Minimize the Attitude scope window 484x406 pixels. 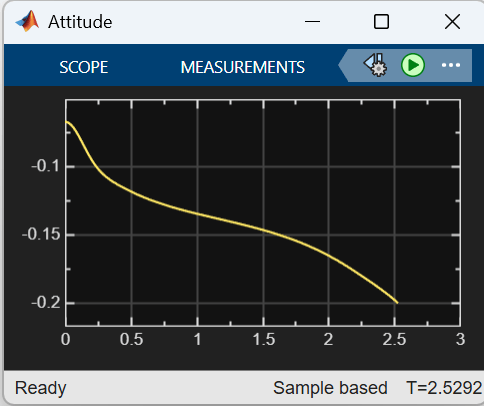coord(312,22)
